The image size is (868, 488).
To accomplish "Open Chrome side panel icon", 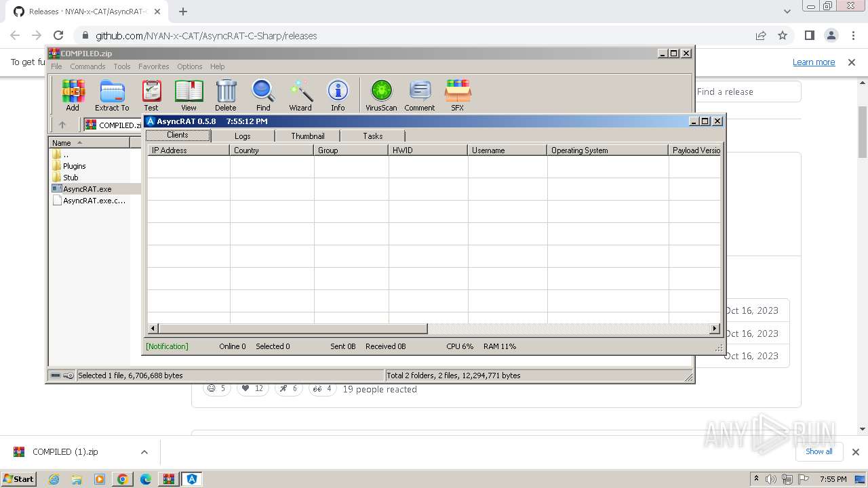I will pos(809,36).
